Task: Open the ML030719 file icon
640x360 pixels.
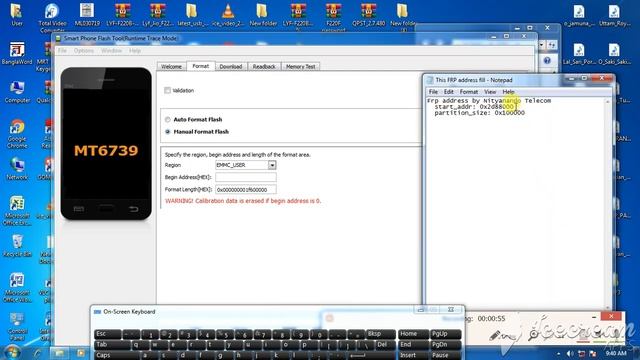Action: pos(87,15)
